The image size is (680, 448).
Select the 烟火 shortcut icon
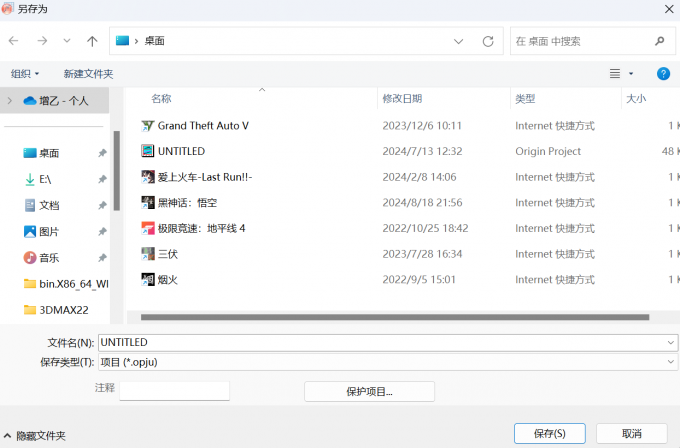(x=148, y=280)
